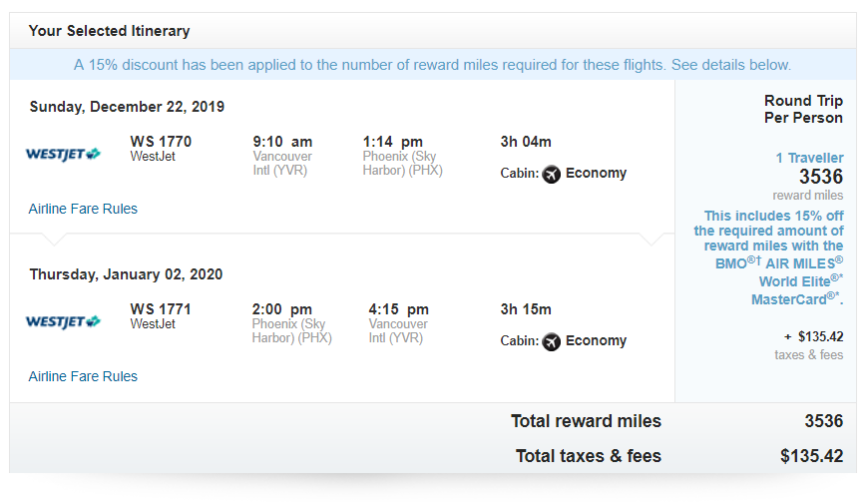Click the 15% discount notice banner
Viewport: 868px width, 502px height.
[432, 65]
